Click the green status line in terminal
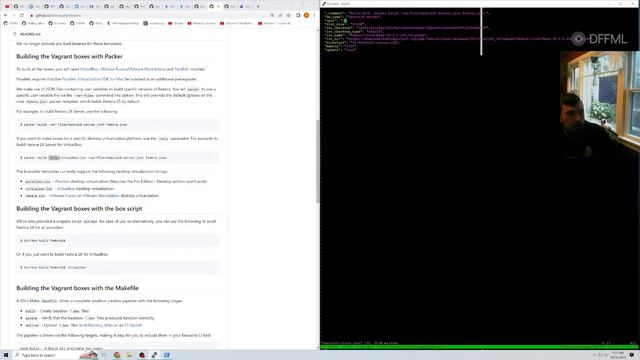 pyautogui.click(x=480, y=347)
